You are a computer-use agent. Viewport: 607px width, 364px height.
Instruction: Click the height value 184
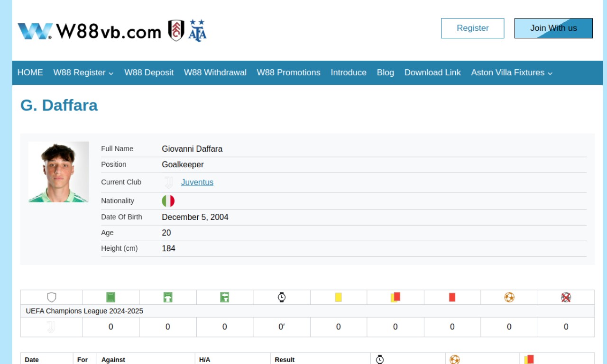[169, 248]
